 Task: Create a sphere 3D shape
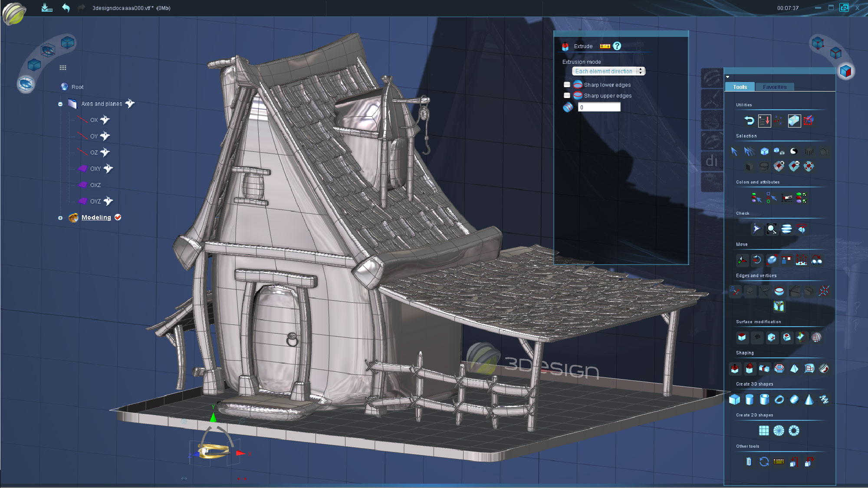click(x=794, y=399)
